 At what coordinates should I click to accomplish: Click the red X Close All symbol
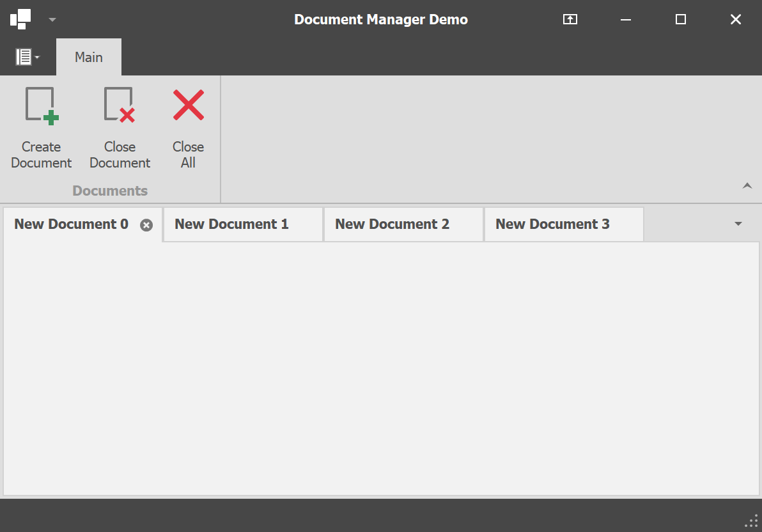coord(187,104)
